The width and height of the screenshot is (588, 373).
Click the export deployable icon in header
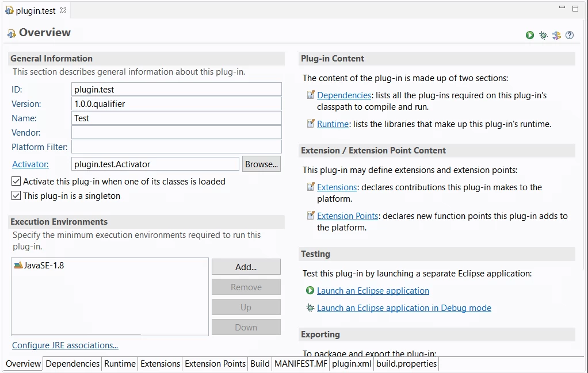click(x=556, y=35)
